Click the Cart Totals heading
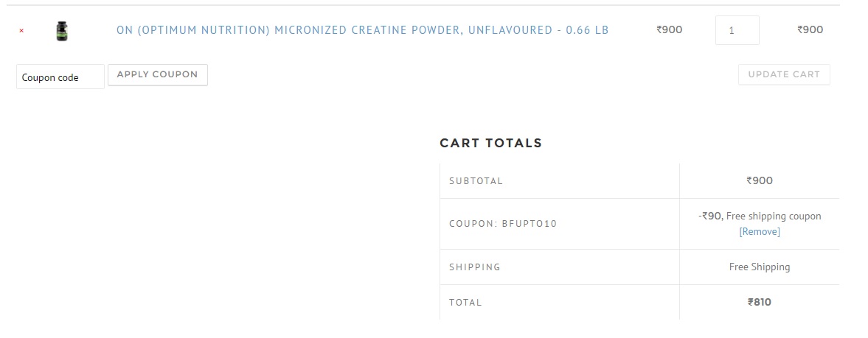 coord(490,144)
